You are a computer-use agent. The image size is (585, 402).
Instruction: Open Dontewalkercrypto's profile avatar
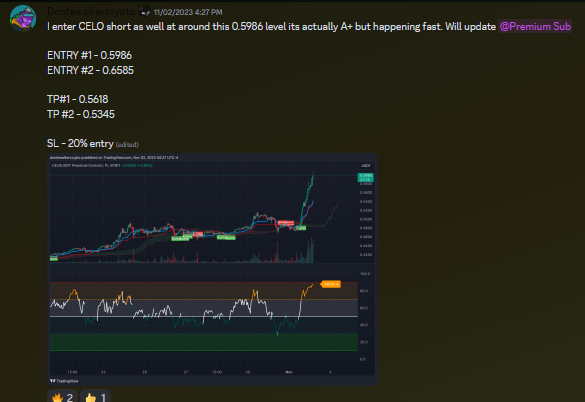click(x=23, y=18)
